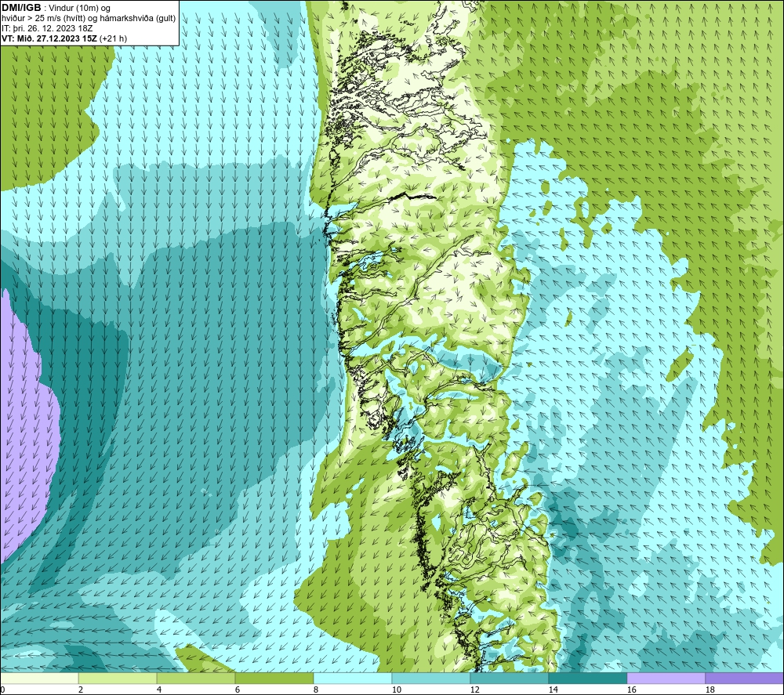Click the olive green 6–8 legend swatch
Screen dimensions: 784x695
(x=274, y=678)
